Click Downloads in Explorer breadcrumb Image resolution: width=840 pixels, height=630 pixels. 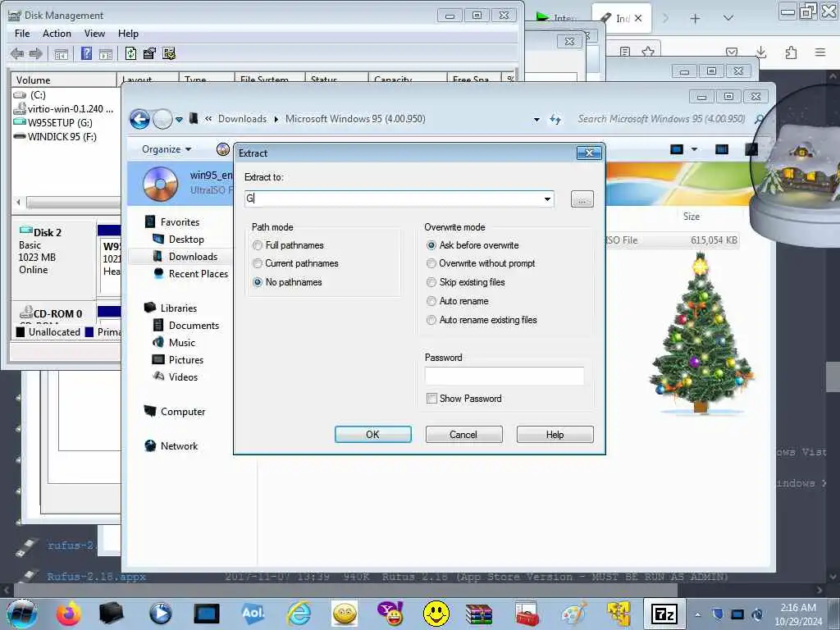pyautogui.click(x=242, y=119)
